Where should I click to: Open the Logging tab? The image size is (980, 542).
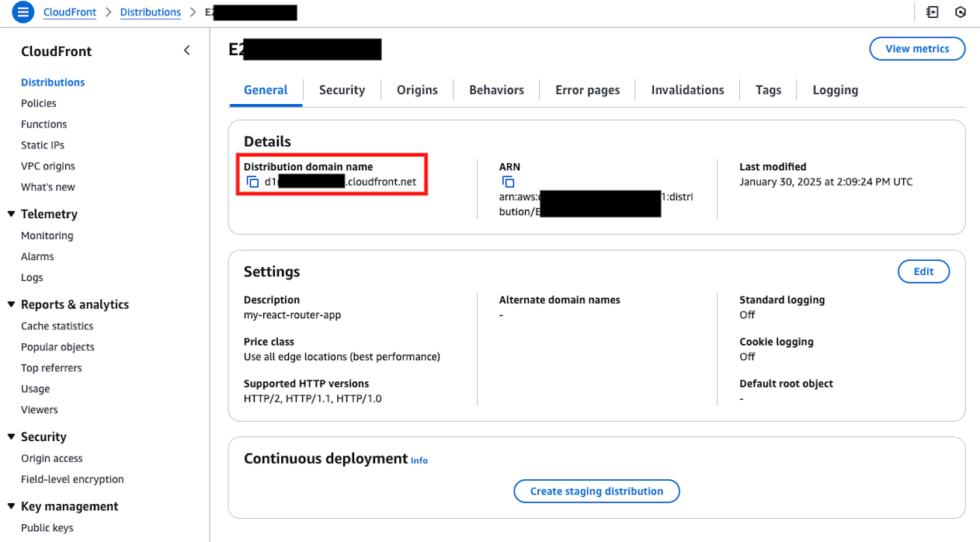point(835,90)
